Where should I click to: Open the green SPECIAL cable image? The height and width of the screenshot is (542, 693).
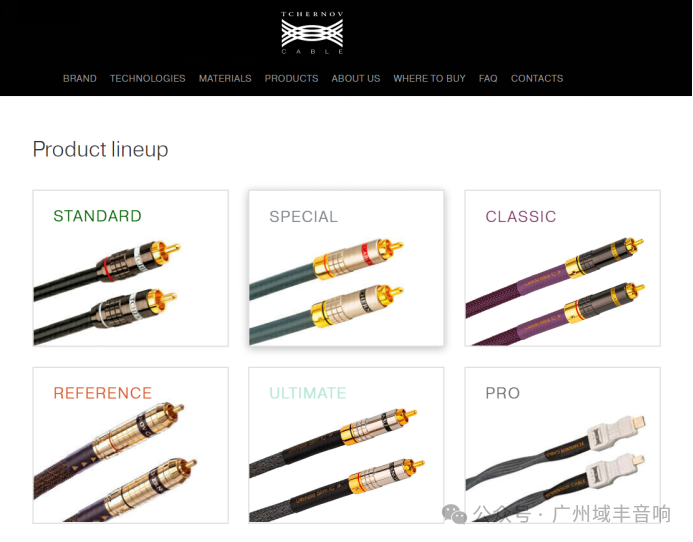click(x=326, y=292)
